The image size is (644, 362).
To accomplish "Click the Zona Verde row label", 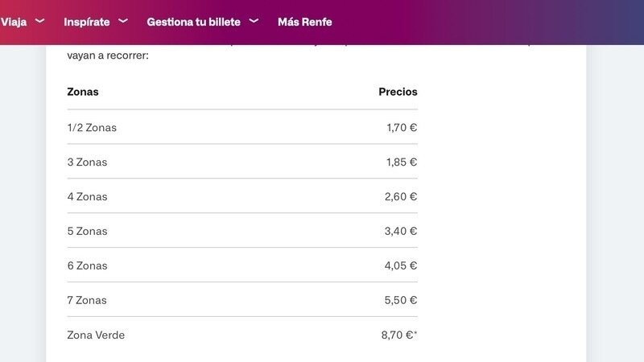I will [x=96, y=335].
